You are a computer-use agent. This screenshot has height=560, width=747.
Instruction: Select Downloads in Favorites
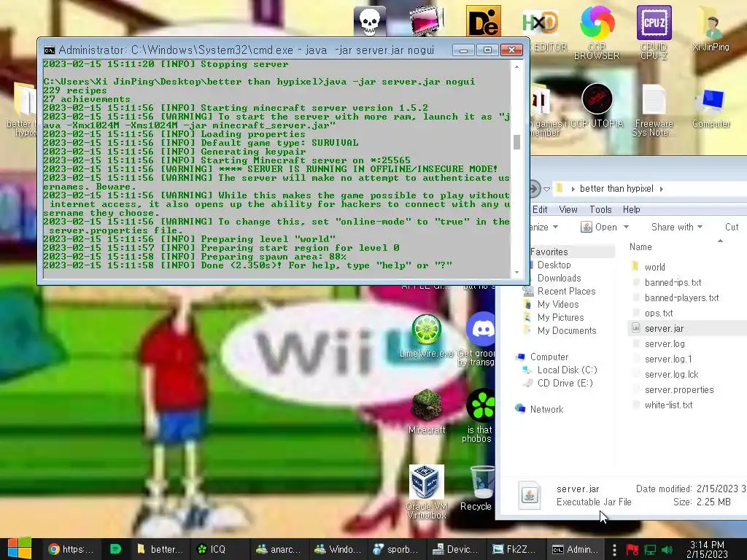559,278
